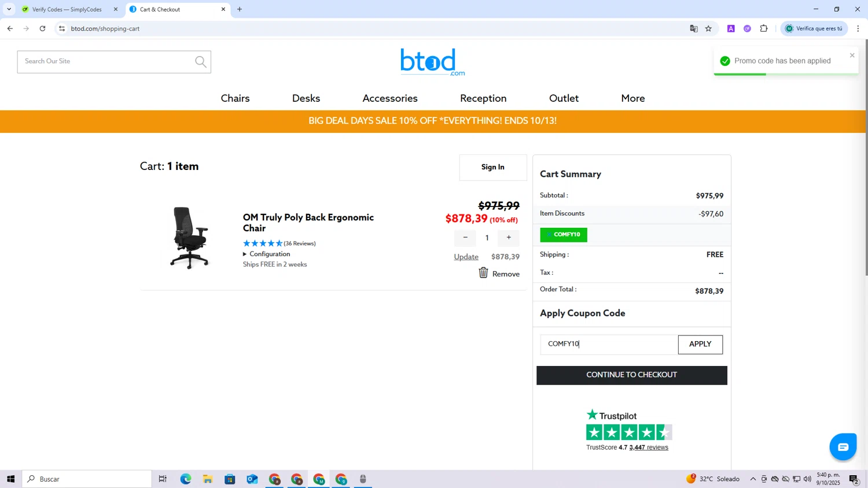The image size is (868, 488).
Task: Click the btod.com logo
Action: (x=432, y=62)
